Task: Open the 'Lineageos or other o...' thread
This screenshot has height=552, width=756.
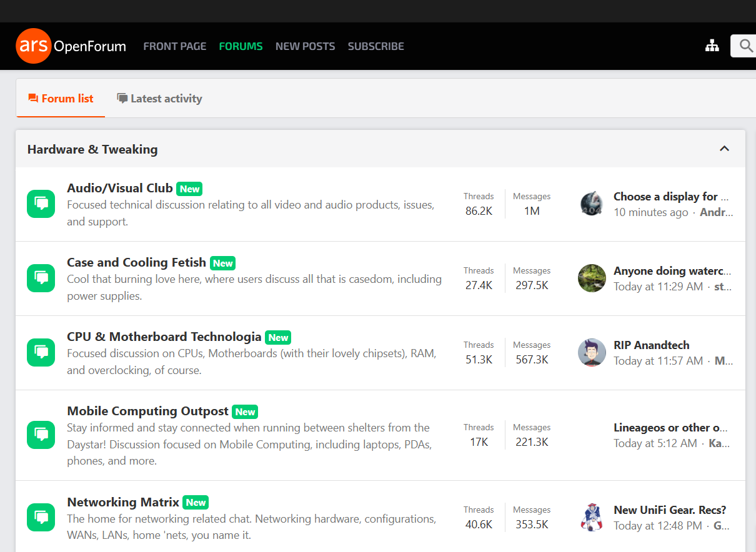Action: pyautogui.click(x=671, y=428)
